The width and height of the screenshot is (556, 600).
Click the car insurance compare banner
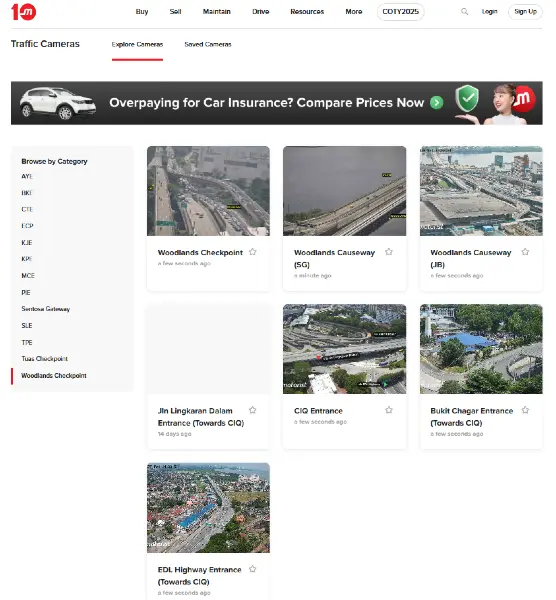(x=277, y=103)
